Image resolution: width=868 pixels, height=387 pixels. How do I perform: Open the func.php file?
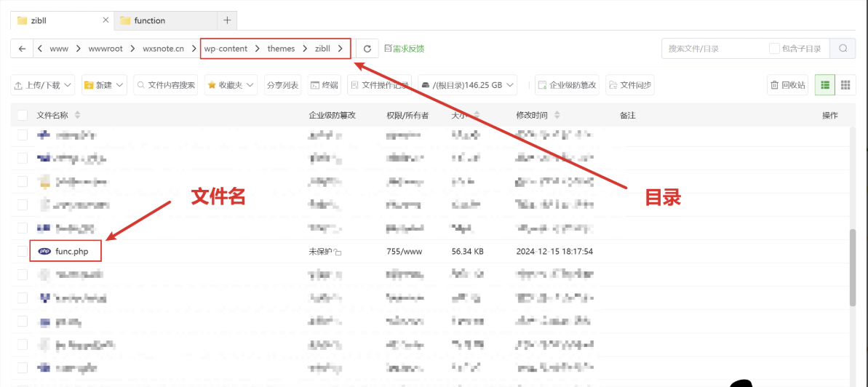[x=71, y=252]
